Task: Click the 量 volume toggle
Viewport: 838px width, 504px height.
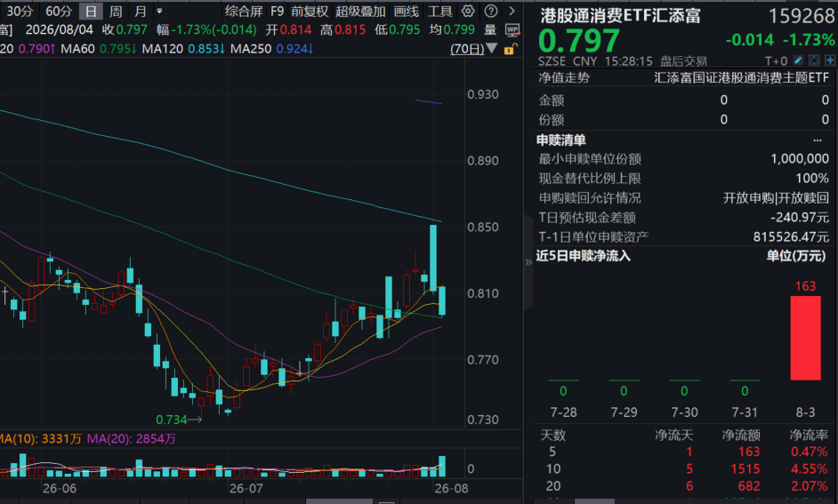Action: 489,30
